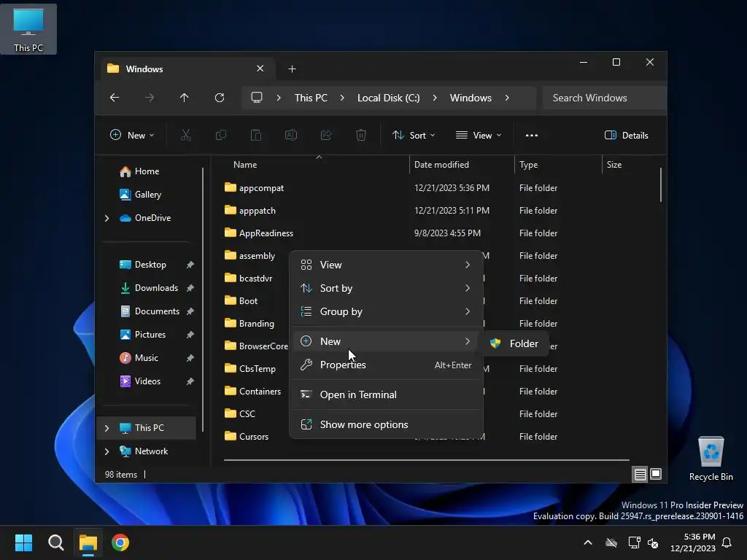
Task: Click the OneDrive tray icon
Action: coord(611,542)
